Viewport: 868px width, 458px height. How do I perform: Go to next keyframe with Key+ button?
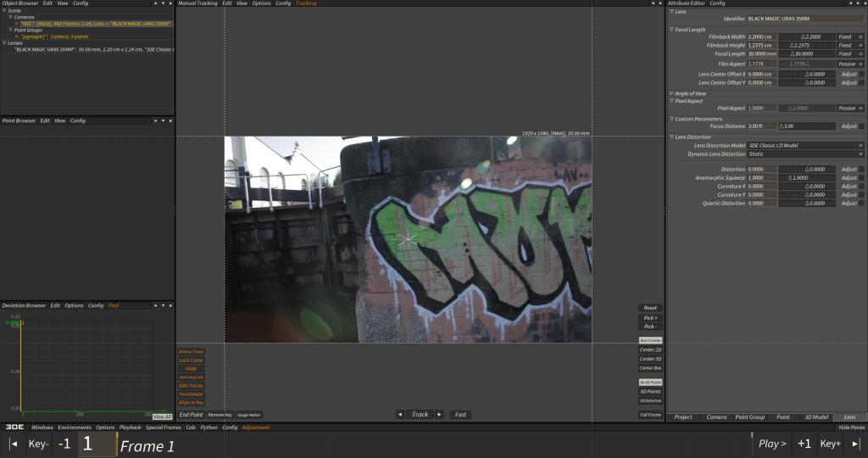pyautogui.click(x=831, y=444)
